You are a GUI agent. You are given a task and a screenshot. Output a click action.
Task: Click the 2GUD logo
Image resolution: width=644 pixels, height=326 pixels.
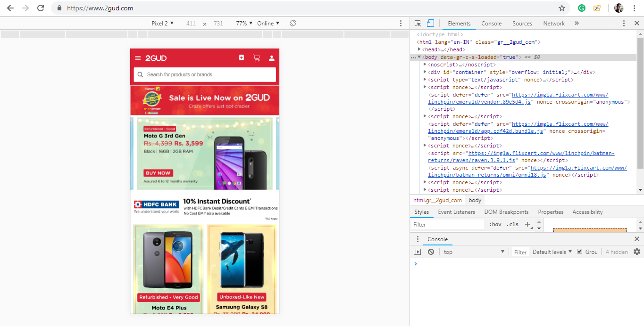tap(156, 58)
